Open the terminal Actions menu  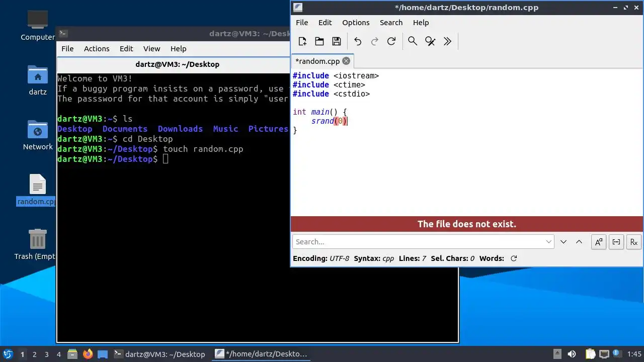tap(97, 49)
